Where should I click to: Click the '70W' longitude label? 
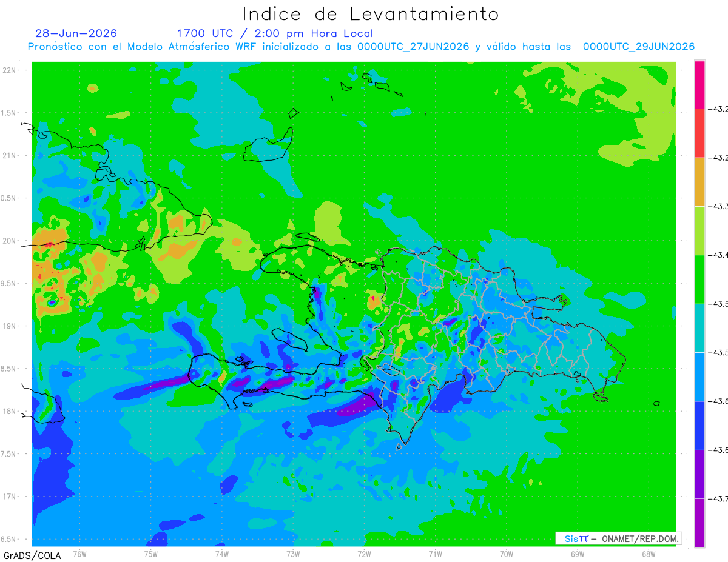[x=507, y=554]
